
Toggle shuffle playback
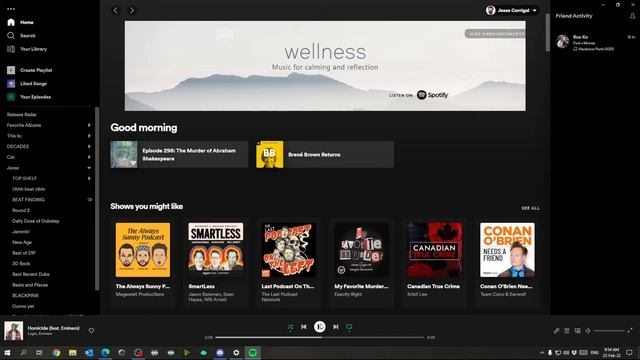click(x=290, y=327)
